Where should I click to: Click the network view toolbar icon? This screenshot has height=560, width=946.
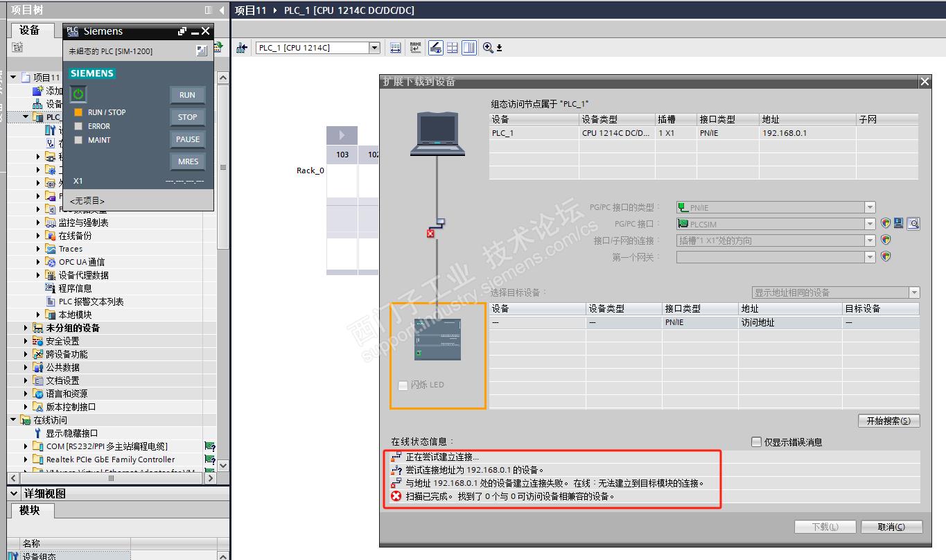tap(242, 48)
